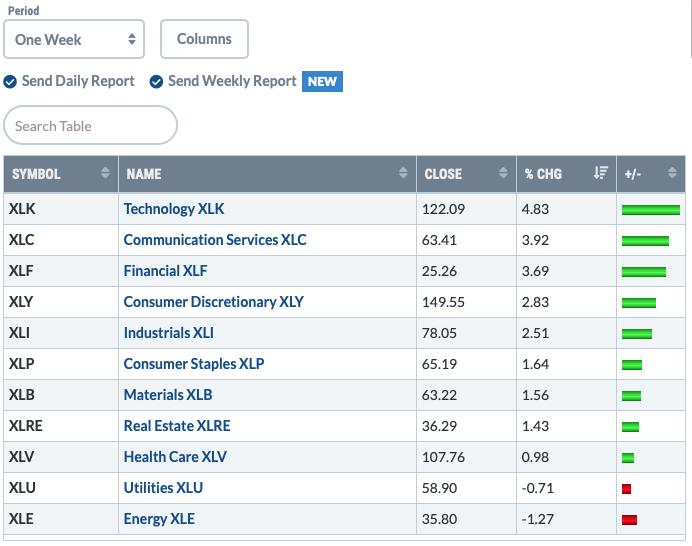Click the blue NEW badge

tap(322, 82)
